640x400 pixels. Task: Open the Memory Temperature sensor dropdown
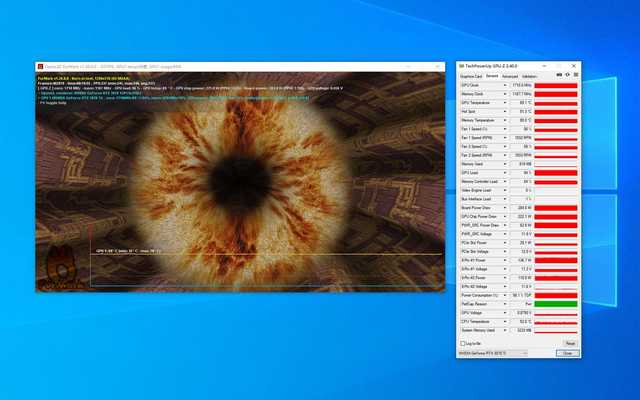point(505,120)
